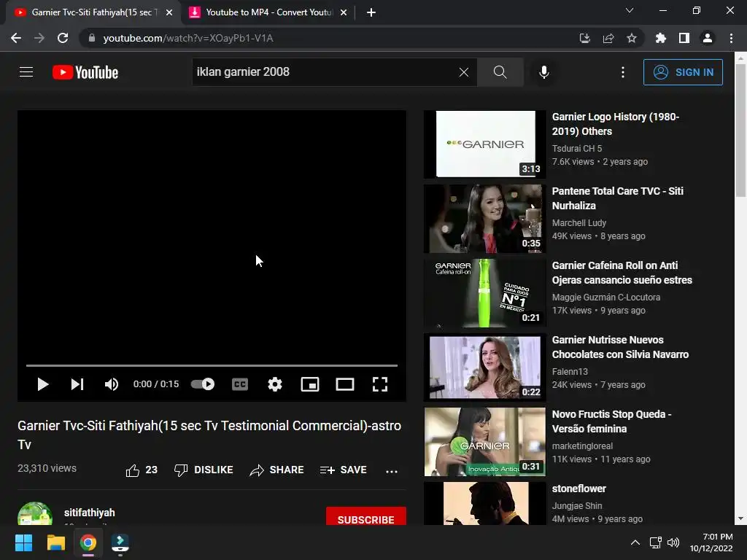Mute the video volume
This screenshot has height=560, width=747.
click(x=111, y=384)
